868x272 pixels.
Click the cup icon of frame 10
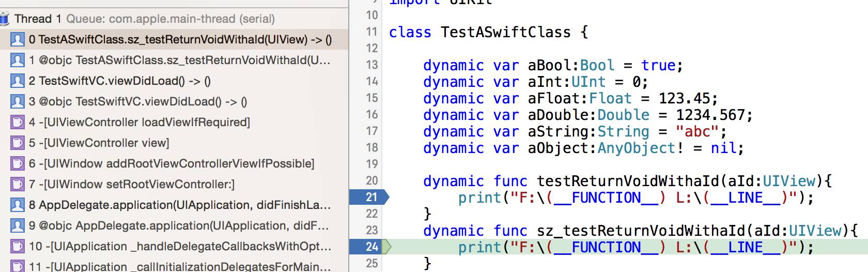click(x=18, y=246)
